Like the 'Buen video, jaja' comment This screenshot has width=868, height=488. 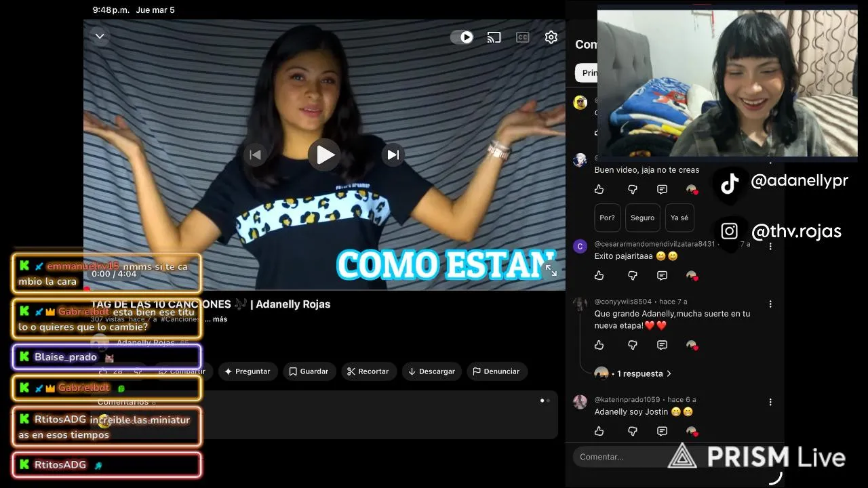point(599,189)
